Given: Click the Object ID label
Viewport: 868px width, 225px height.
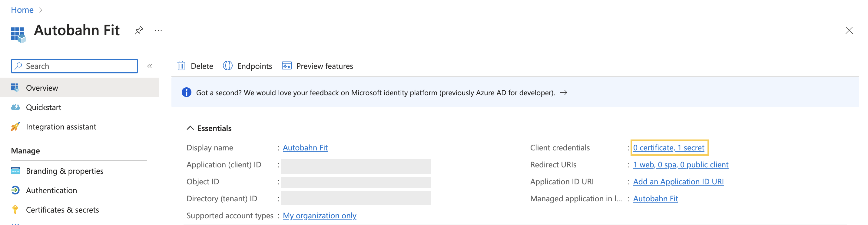Looking at the screenshot, I should coord(203,182).
